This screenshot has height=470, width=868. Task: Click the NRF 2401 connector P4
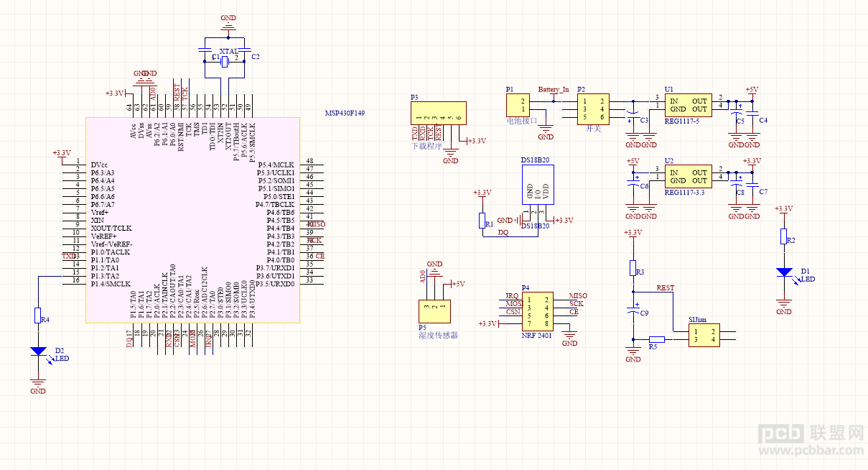[537, 310]
